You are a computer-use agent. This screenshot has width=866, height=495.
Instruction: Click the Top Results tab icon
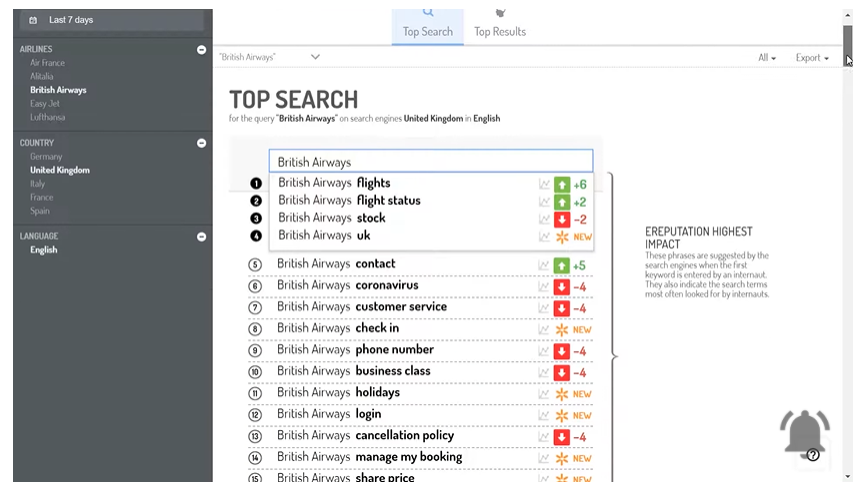point(500,13)
